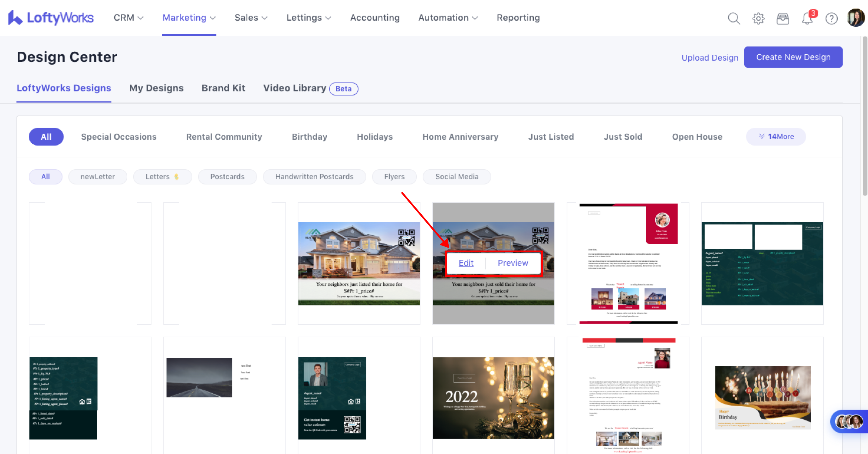Select the Flyers filter chip
The height and width of the screenshot is (454, 868).
(x=394, y=177)
